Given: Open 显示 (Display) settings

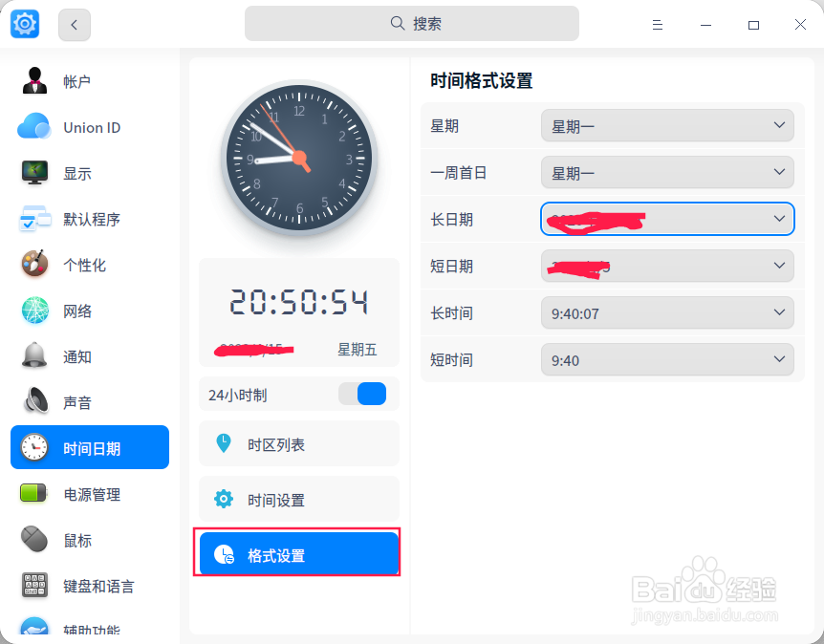Looking at the screenshot, I should pos(33,173).
